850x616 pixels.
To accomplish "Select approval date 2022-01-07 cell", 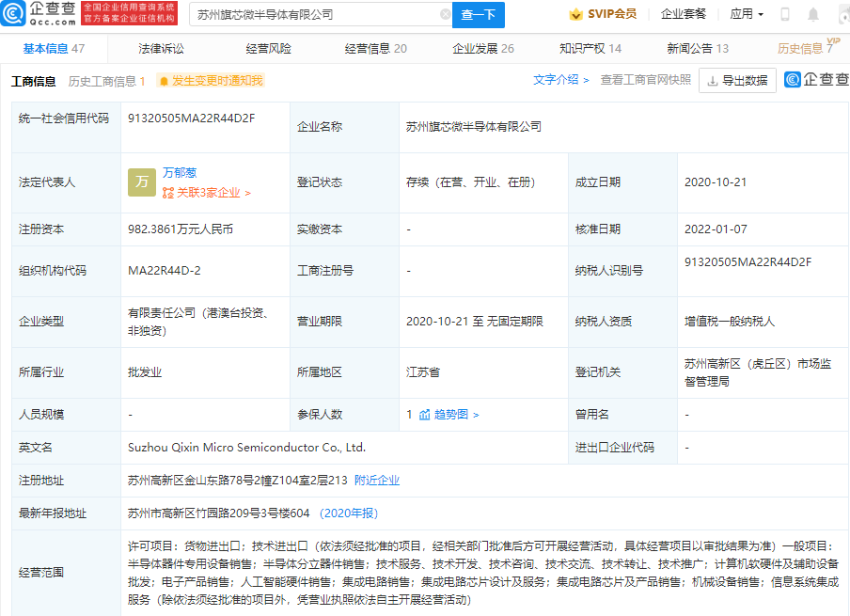I will 716,229.
